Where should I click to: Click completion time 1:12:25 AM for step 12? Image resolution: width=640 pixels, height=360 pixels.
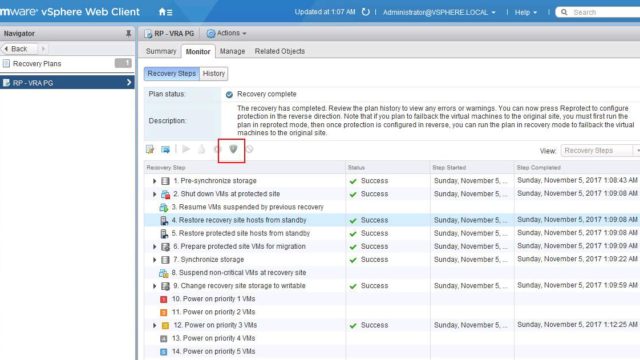577,325
